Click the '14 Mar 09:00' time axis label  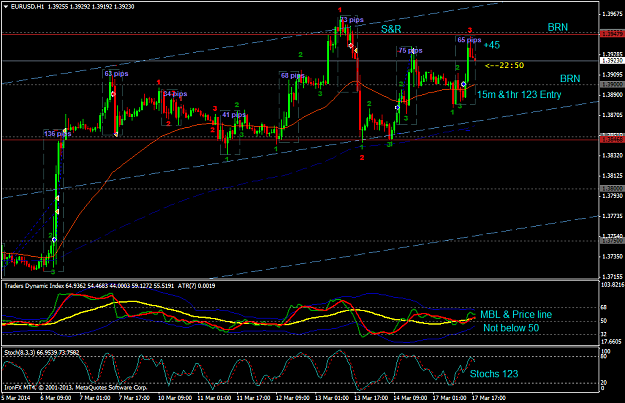tap(411, 398)
